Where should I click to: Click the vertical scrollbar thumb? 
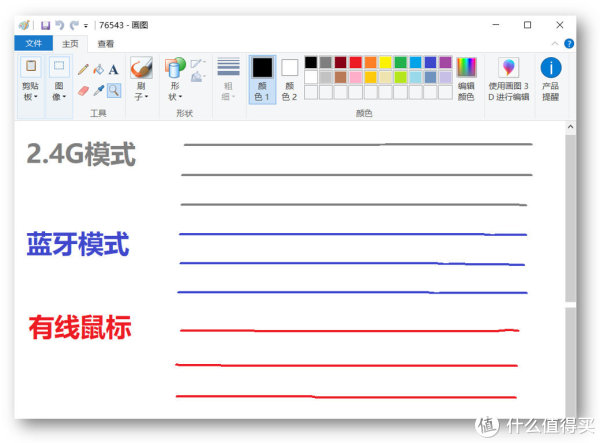pos(571,217)
